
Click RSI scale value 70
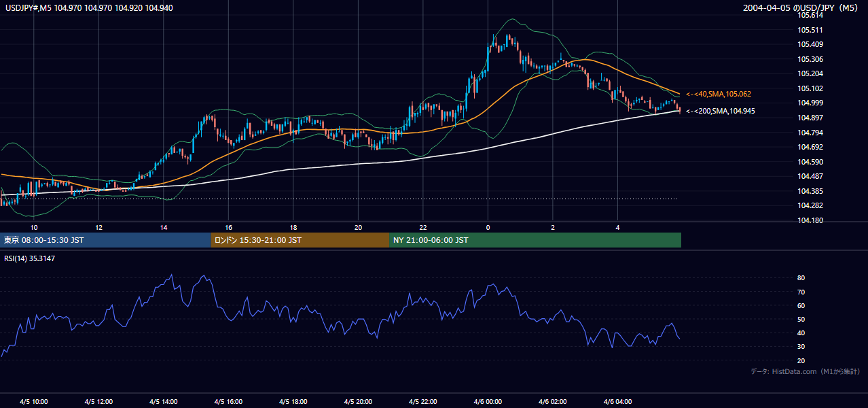tap(801, 292)
